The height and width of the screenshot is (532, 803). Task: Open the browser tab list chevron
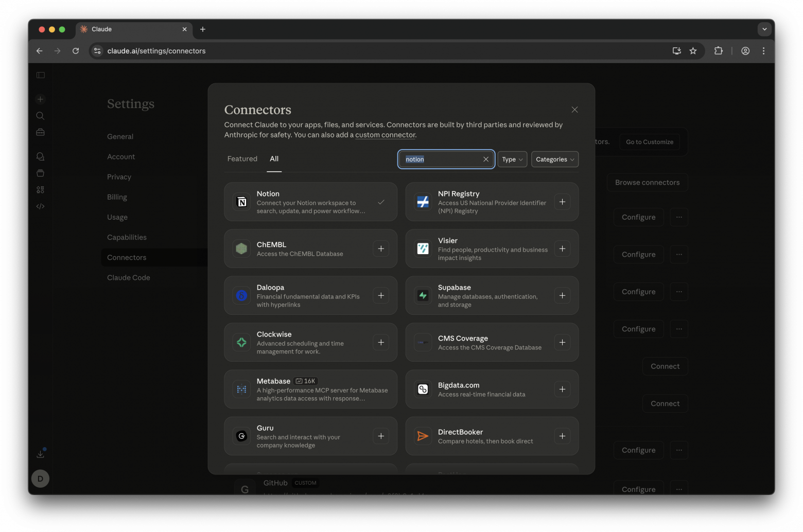(x=764, y=29)
